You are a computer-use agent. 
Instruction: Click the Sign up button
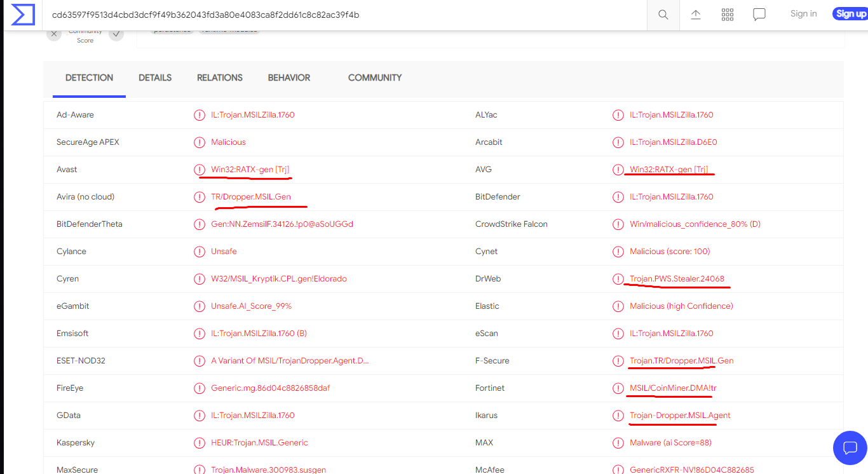pyautogui.click(x=850, y=14)
